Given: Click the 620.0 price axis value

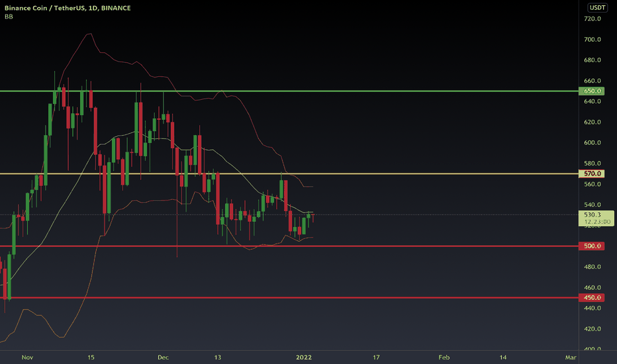Looking at the screenshot, I should tap(593, 122).
